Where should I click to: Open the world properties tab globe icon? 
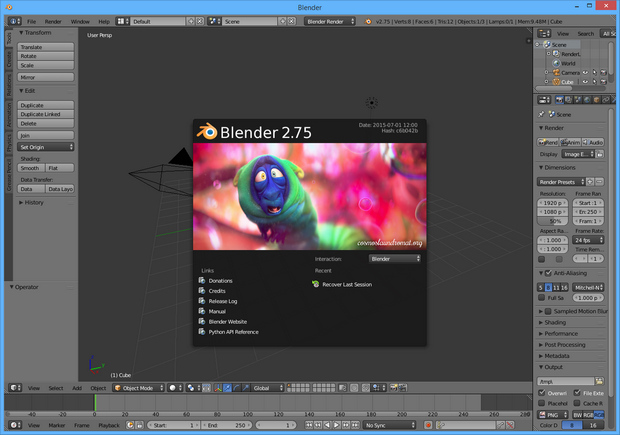tap(587, 100)
